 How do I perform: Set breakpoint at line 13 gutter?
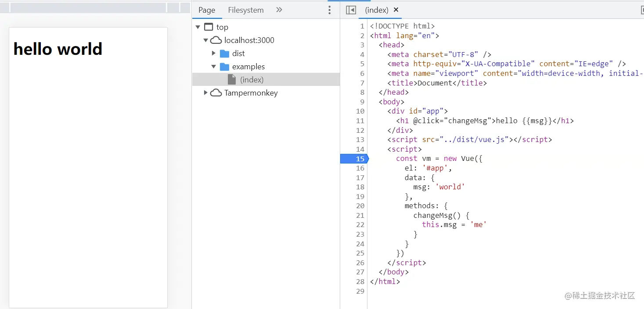(x=360, y=140)
